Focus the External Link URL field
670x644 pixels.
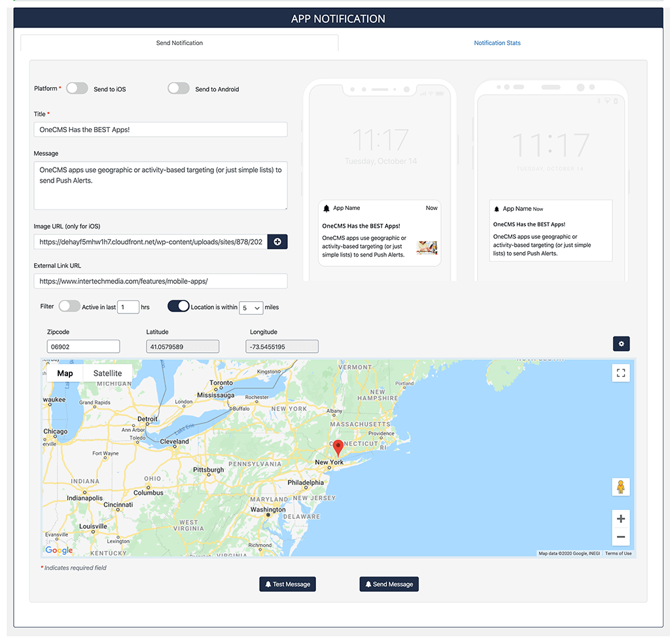(x=161, y=281)
